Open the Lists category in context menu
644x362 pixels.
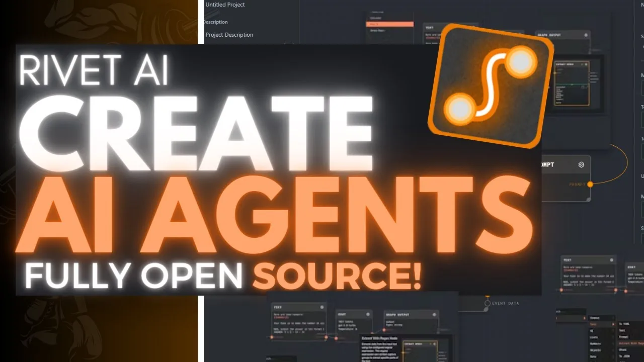coord(602,337)
